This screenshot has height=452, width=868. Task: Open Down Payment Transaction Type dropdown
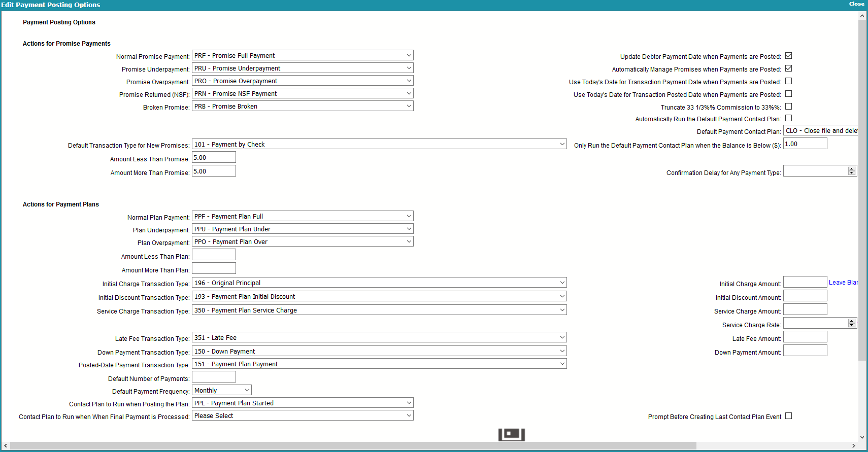[379, 351]
